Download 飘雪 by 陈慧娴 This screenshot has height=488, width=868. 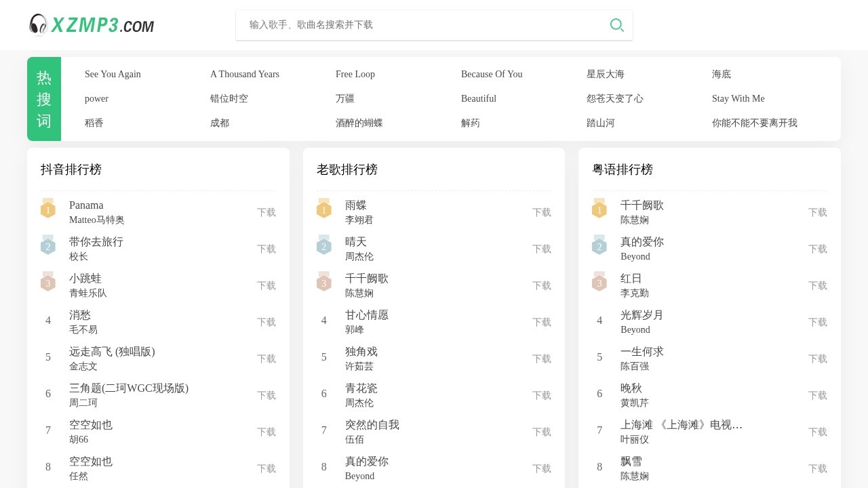point(817,468)
